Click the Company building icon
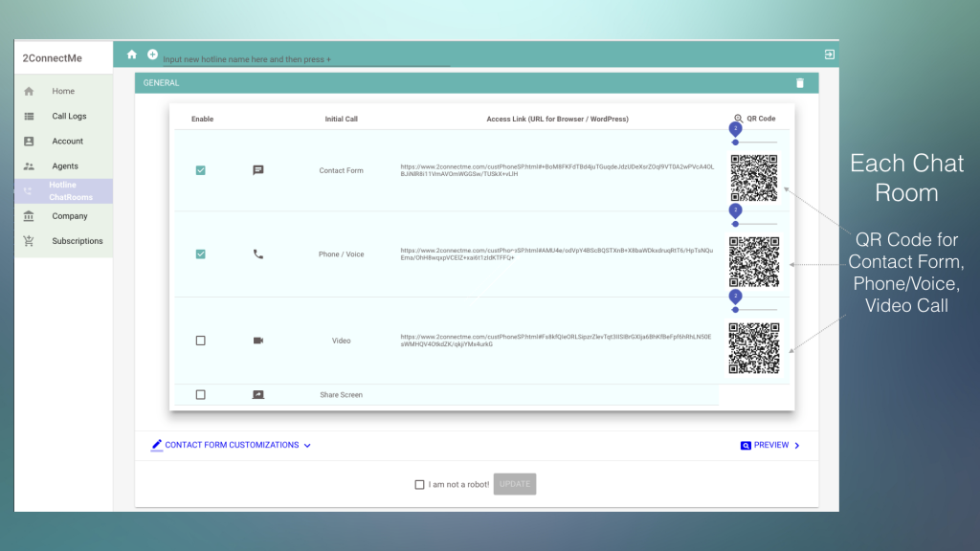The height and width of the screenshot is (551, 980). coord(29,216)
